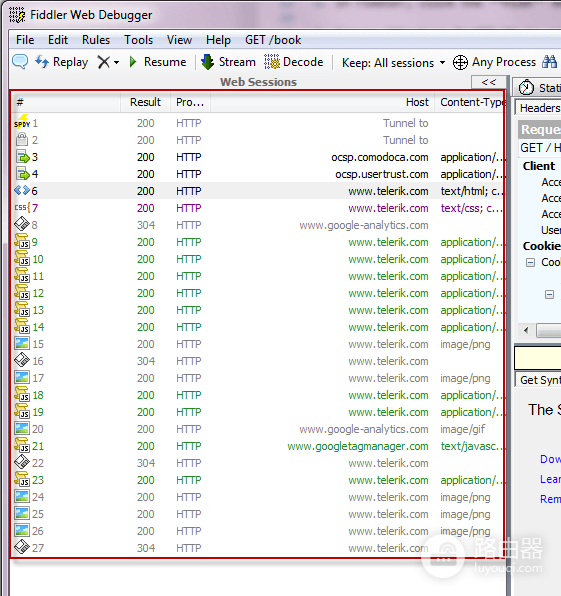
Task: Click the Any Process crosshair icon
Action: 460,62
